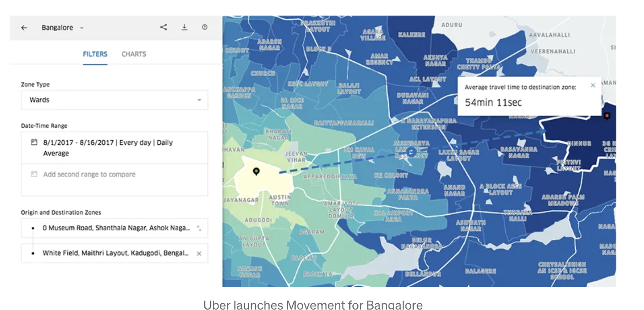Switch to the CHARTS tab
This screenshot has width=644, height=310.
click(134, 54)
